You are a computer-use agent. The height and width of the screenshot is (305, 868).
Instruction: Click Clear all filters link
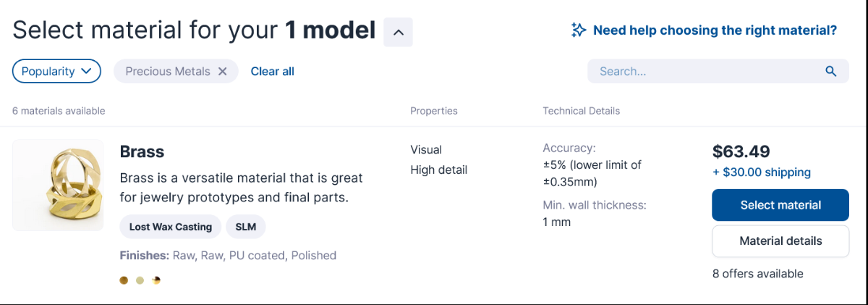click(x=272, y=71)
